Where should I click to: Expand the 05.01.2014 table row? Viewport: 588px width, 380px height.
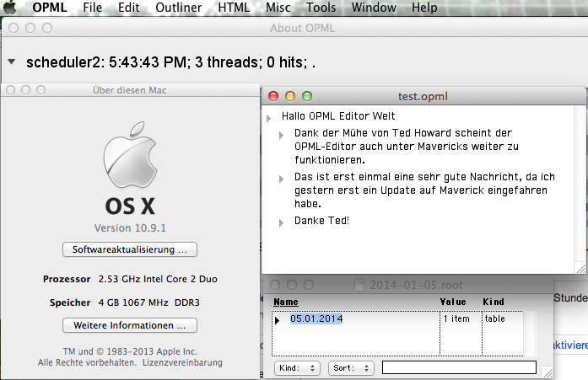277,320
